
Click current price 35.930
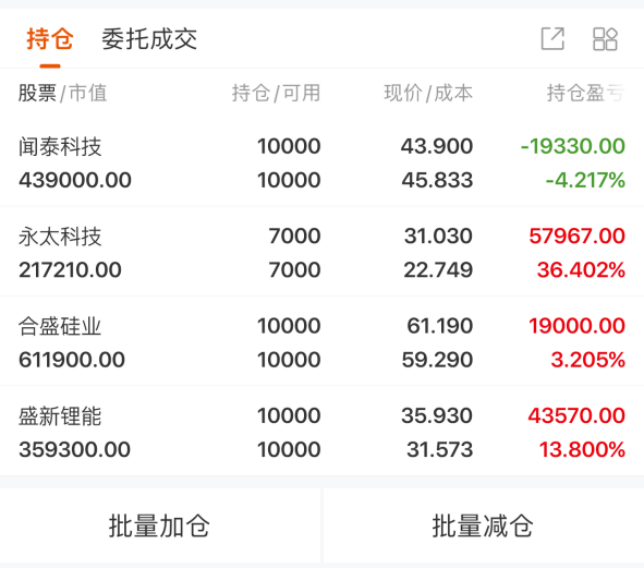click(x=437, y=416)
